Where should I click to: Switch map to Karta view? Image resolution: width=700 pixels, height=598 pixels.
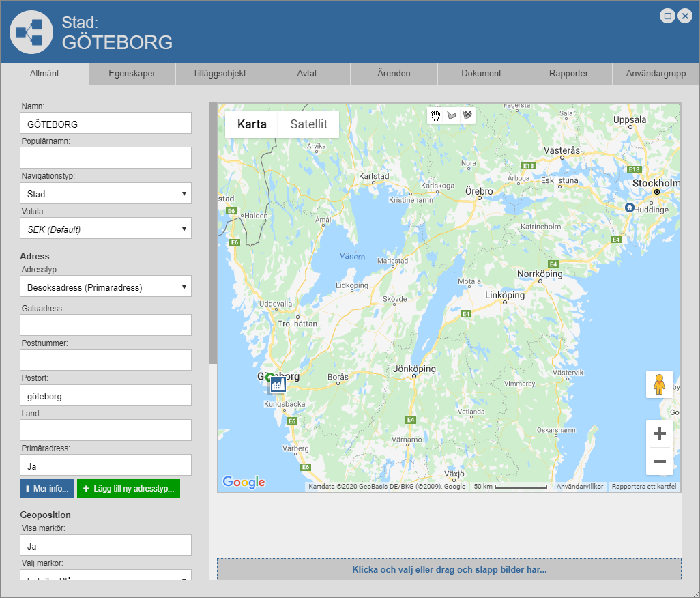(x=252, y=124)
